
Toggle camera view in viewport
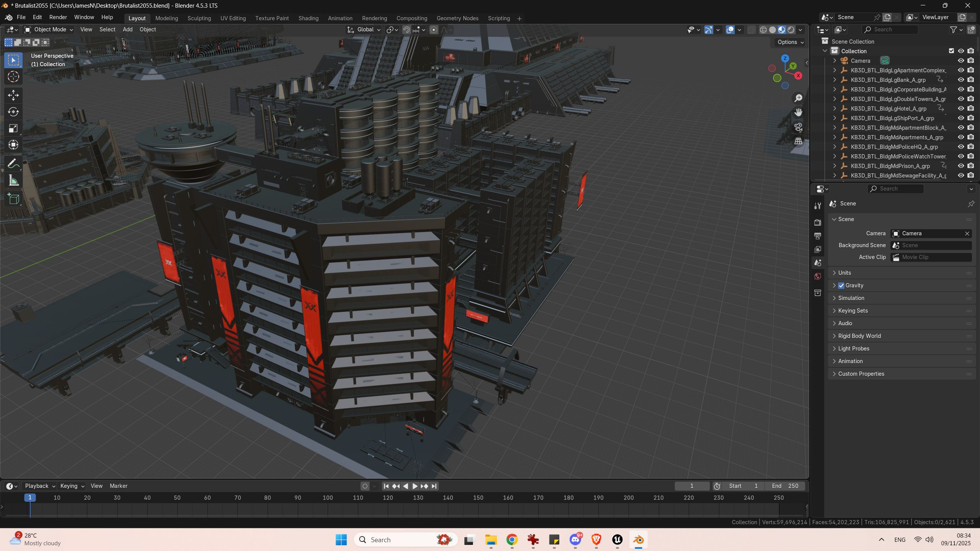click(798, 127)
